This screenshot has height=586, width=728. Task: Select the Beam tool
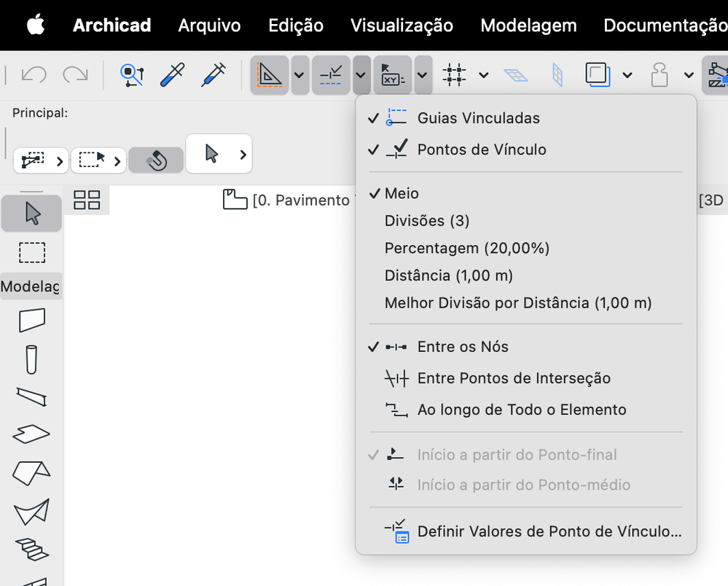(31, 397)
